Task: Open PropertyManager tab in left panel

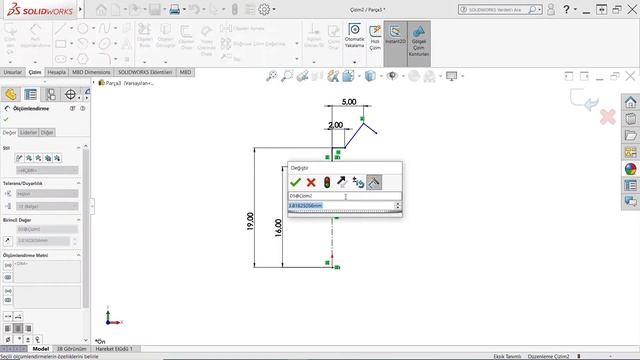Action: 31,94
